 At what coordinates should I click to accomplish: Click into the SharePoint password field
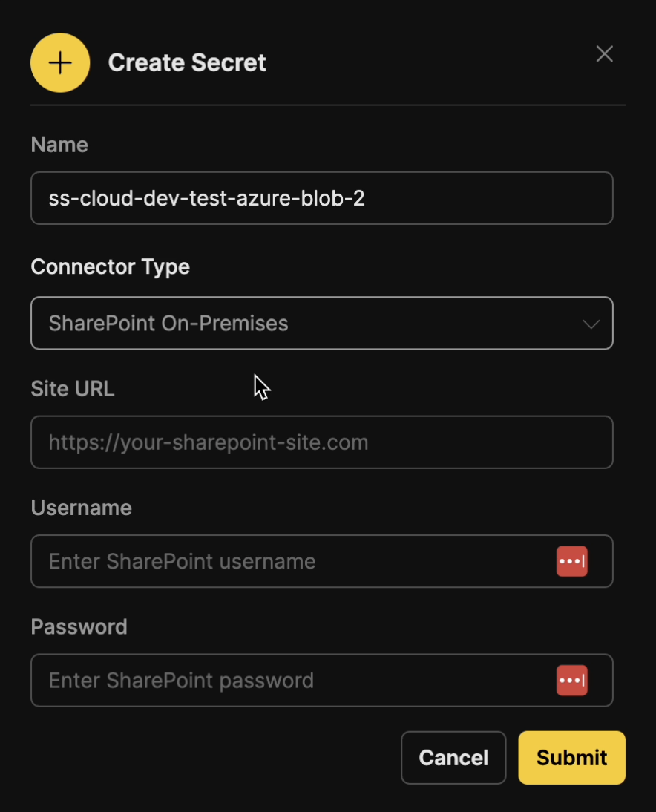[289, 680]
